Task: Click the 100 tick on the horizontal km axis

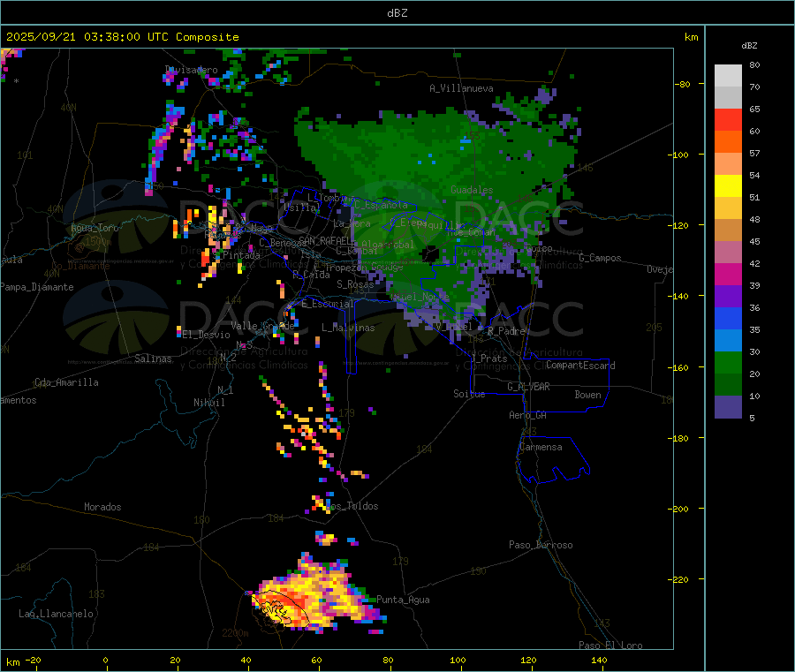Action: tap(458, 660)
